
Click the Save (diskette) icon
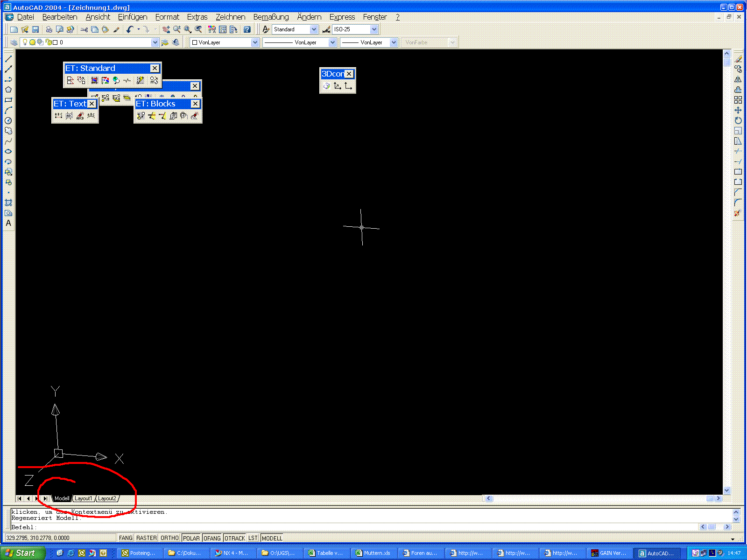click(35, 29)
